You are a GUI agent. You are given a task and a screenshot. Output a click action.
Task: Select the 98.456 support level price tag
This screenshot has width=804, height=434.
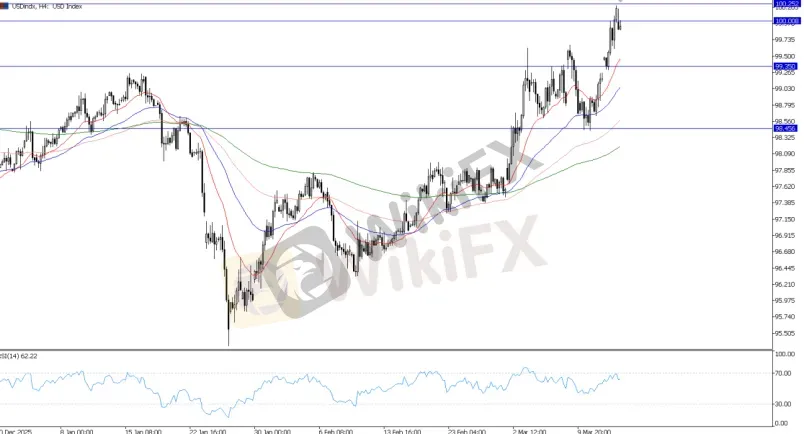tap(785, 128)
